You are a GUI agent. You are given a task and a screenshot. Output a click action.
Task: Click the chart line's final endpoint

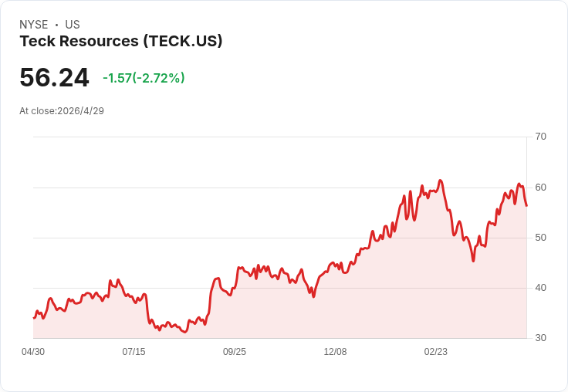[526, 206]
